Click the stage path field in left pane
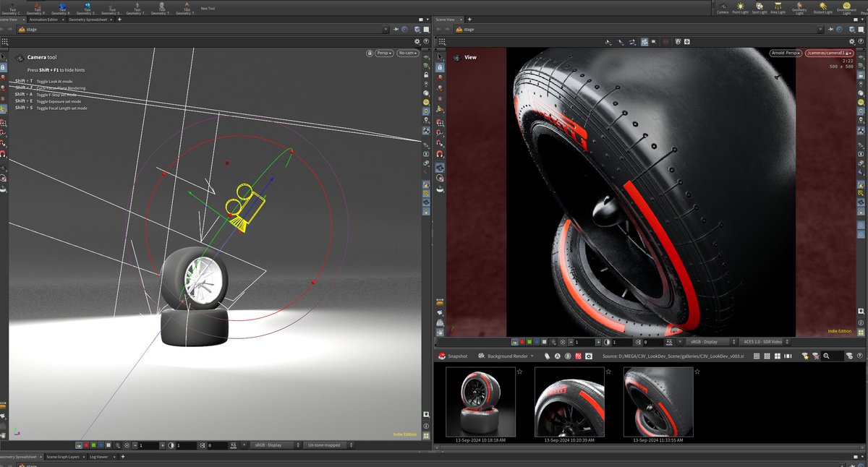The image size is (868, 467). pyautogui.click(x=203, y=30)
